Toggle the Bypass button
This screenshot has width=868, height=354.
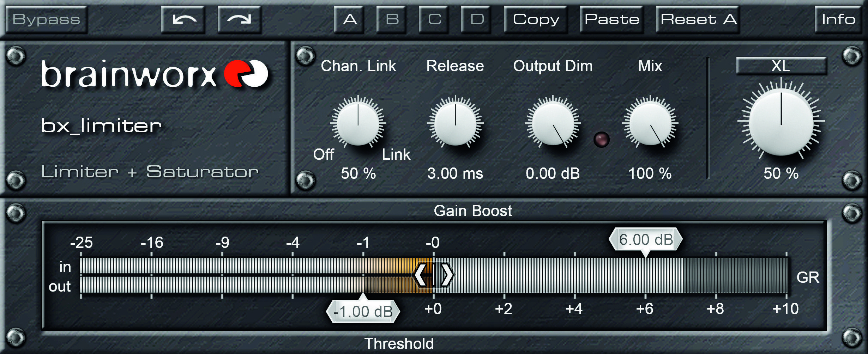(x=46, y=19)
